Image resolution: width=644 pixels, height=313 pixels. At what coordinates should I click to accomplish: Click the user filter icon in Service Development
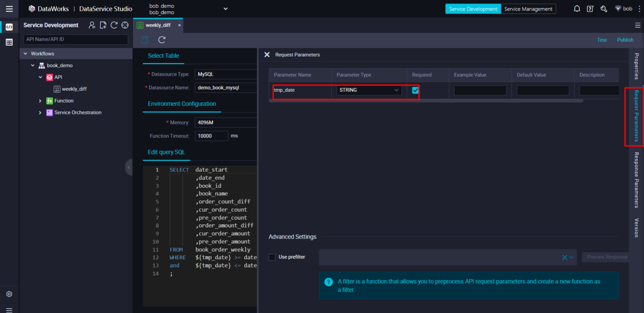coord(92,25)
